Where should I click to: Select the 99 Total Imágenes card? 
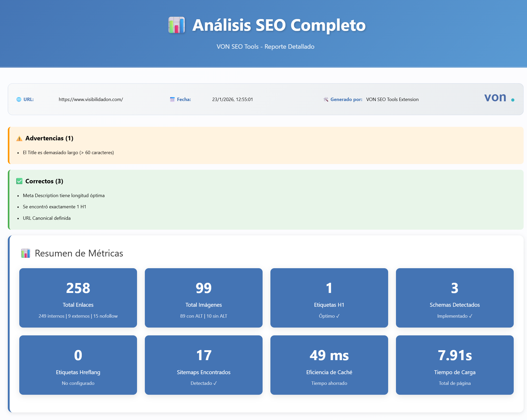tap(203, 298)
